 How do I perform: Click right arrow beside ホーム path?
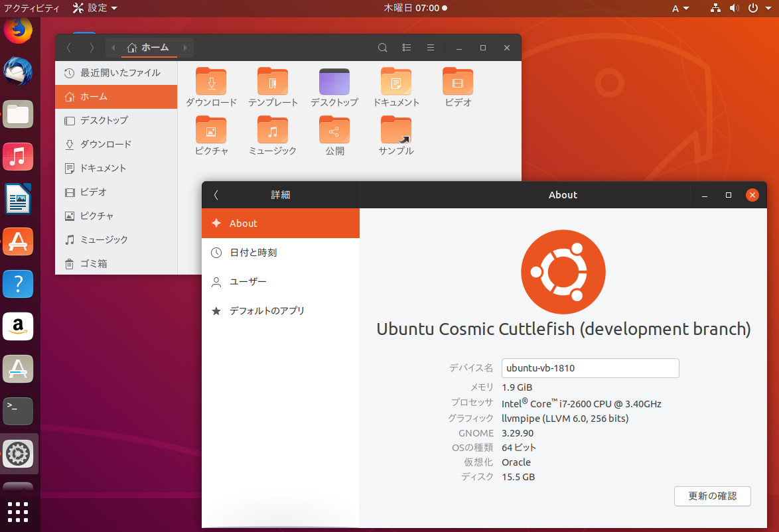[185, 48]
